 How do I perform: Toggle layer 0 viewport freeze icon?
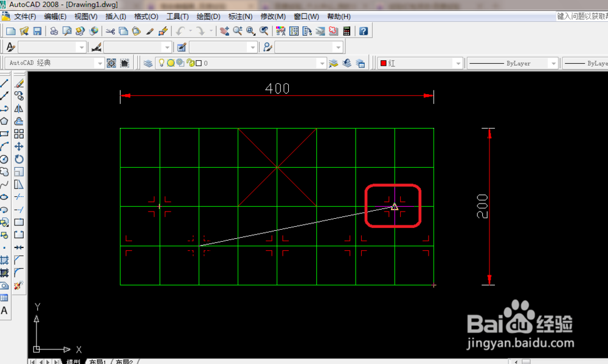(181, 63)
